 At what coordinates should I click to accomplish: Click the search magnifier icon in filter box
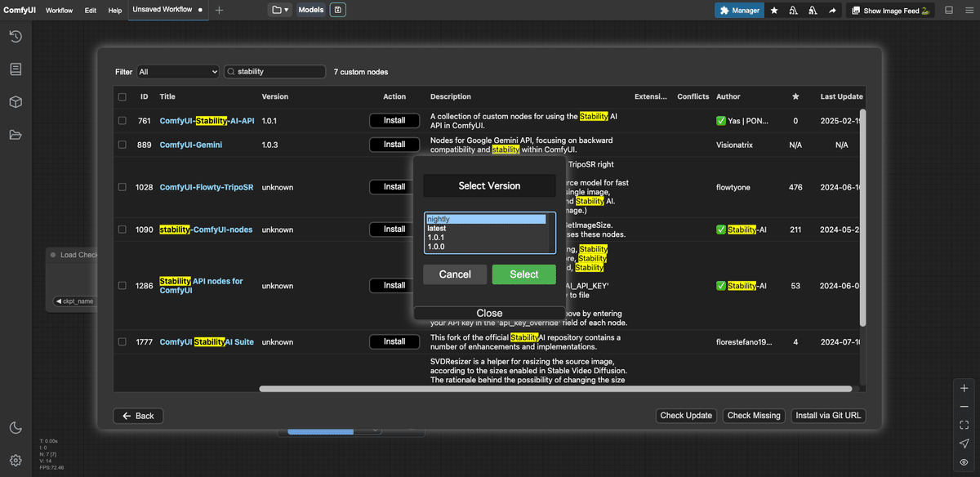(231, 72)
